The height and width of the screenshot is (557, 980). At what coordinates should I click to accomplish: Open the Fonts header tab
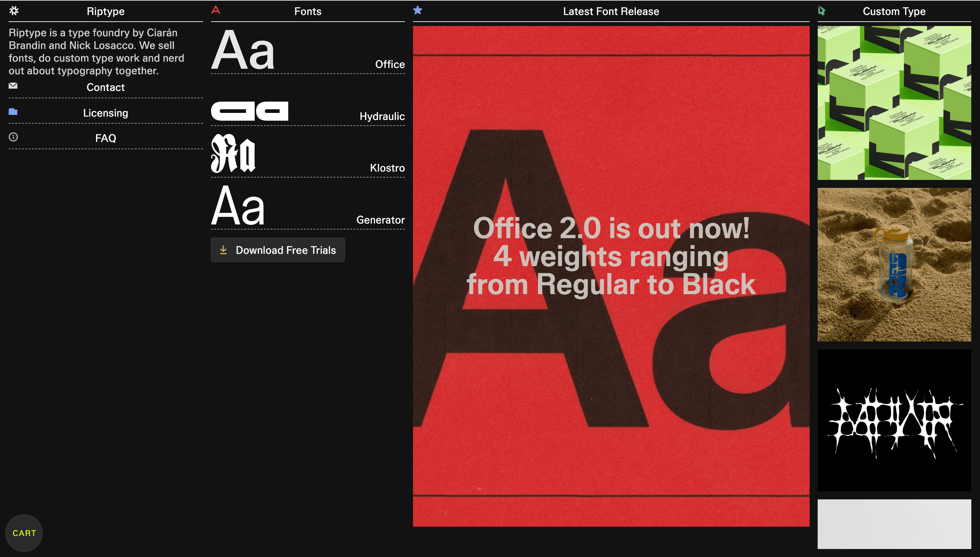[x=308, y=11]
